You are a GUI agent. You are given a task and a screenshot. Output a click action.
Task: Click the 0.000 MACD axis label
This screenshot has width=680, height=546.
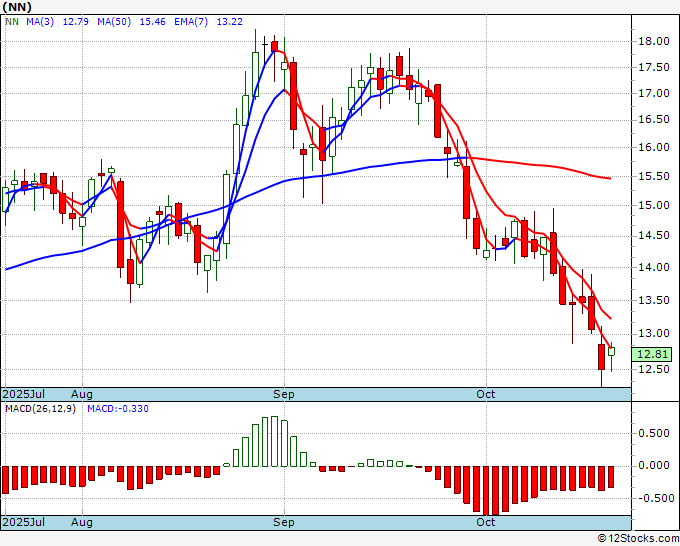click(654, 465)
